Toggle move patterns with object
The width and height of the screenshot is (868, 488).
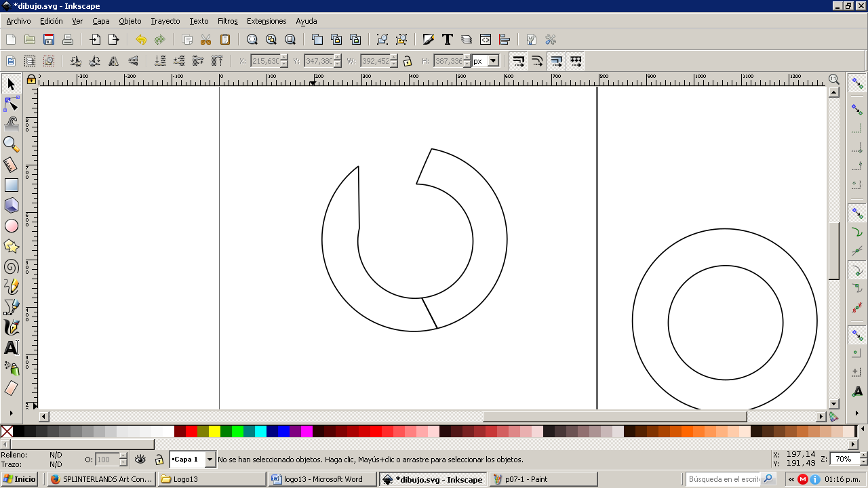(575, 61)
